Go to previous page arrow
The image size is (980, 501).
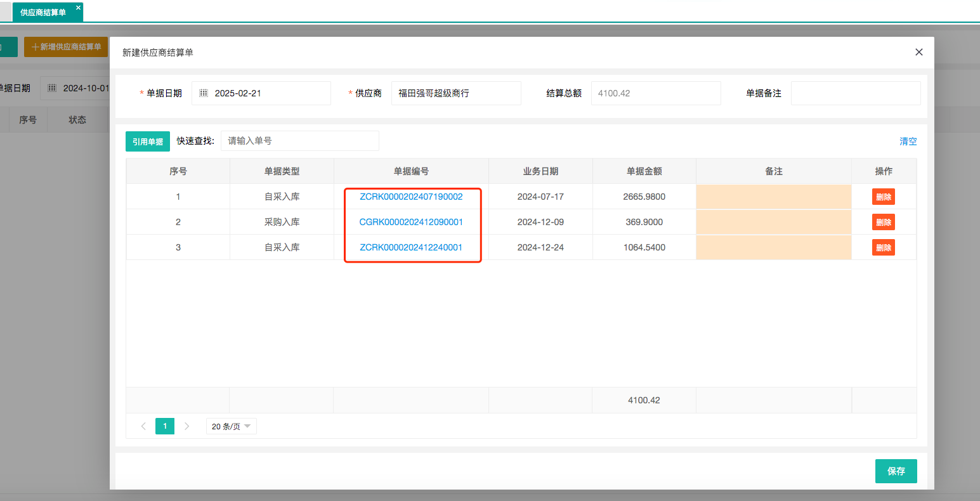pyautogui.click(x=143, y=426)
